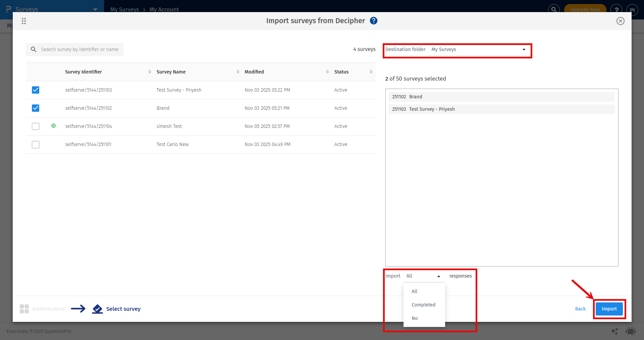The height and width of the screenshot is (340, 644).
Task: Click the Authentication step icon at the bottom
Action: tap(24, 309)
